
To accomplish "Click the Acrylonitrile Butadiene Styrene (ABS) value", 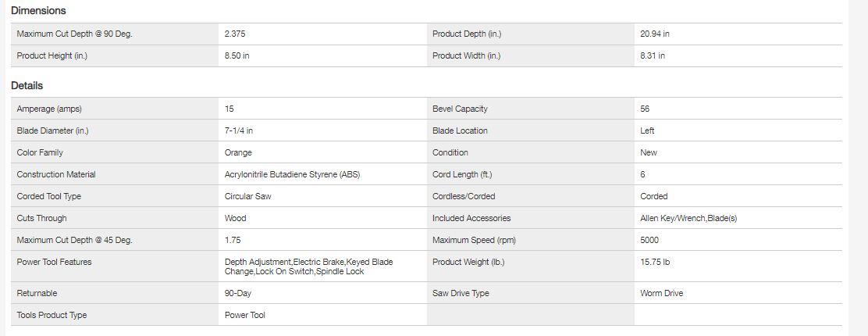I will 292,175.
